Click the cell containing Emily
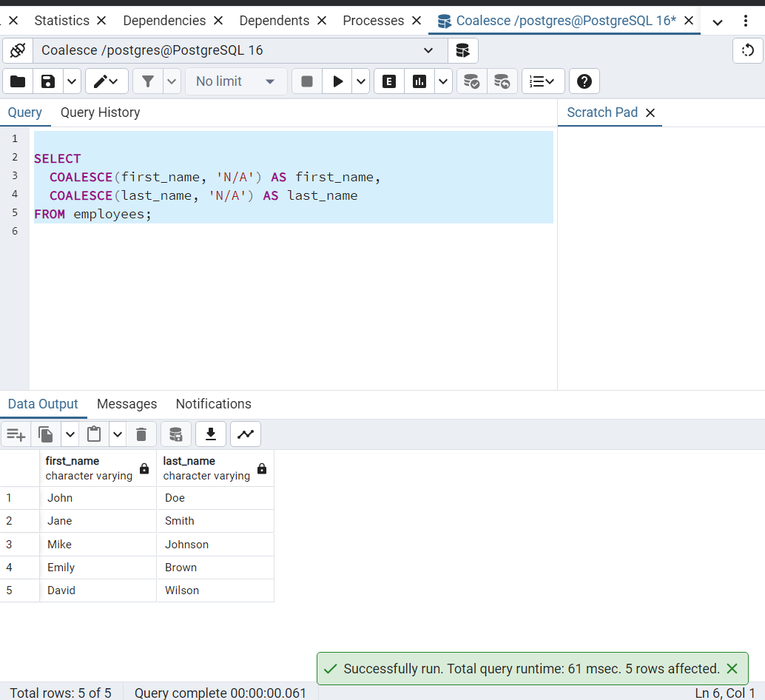 [98, 568]
